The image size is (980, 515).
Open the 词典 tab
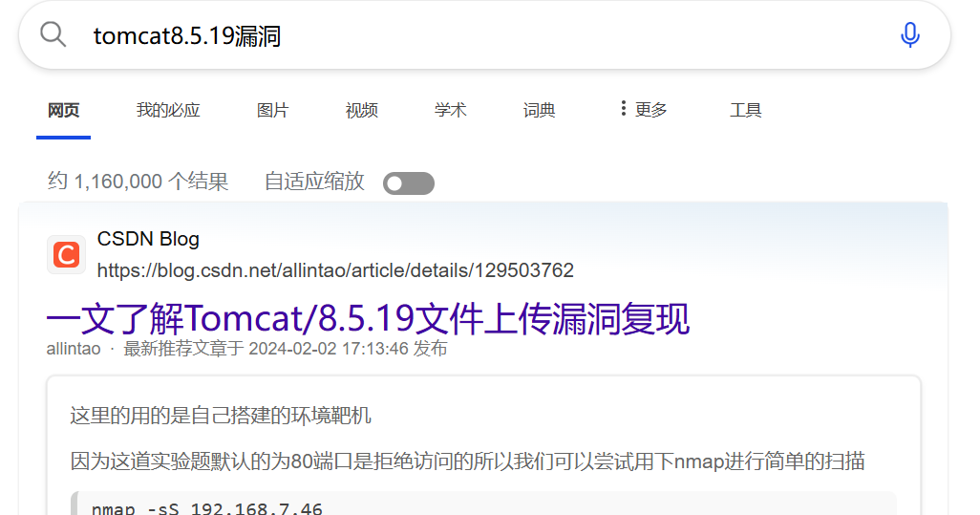(x=540, y=111)
